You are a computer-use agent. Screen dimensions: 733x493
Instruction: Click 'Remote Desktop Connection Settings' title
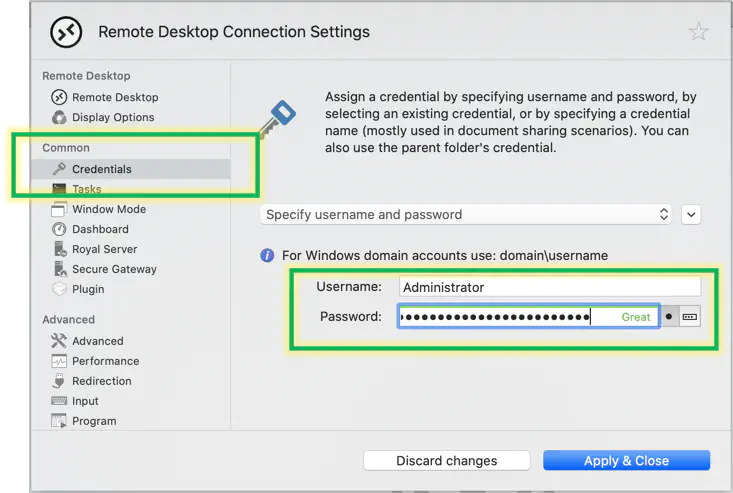click(234, 32)
